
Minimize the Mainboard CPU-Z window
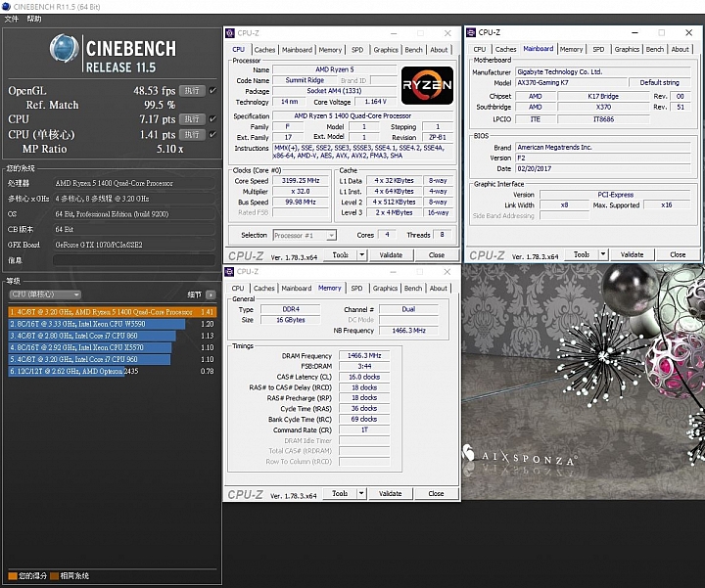click(x=634, y=33)
